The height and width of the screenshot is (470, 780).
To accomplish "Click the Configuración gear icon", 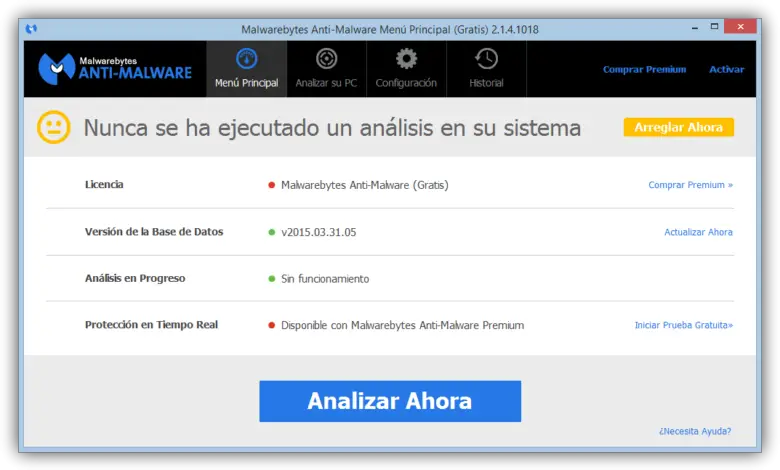I will tap(406, 59).
